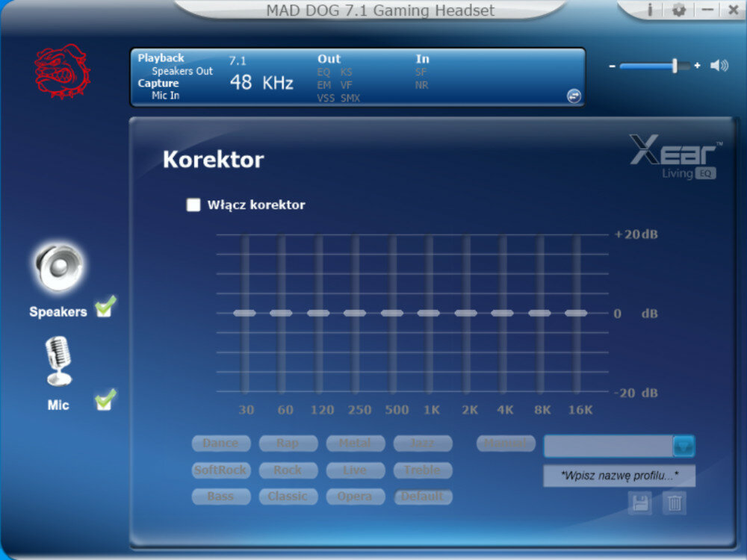Click the Xear Living EQ logo
747x560 pixels.
pyautogui.click(x=675, y=157)
